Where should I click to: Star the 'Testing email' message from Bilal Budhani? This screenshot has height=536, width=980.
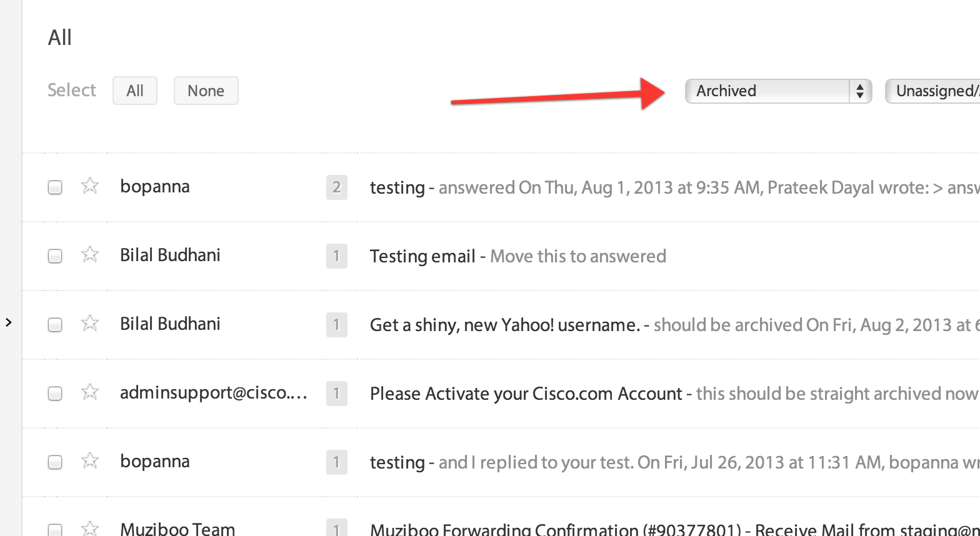point(90,254)
